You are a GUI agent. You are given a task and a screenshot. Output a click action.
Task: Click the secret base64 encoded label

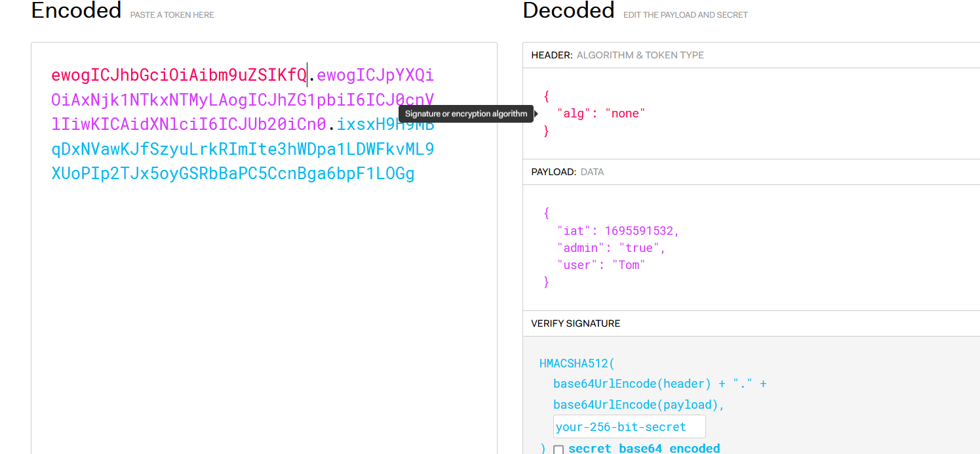(644, 449)
